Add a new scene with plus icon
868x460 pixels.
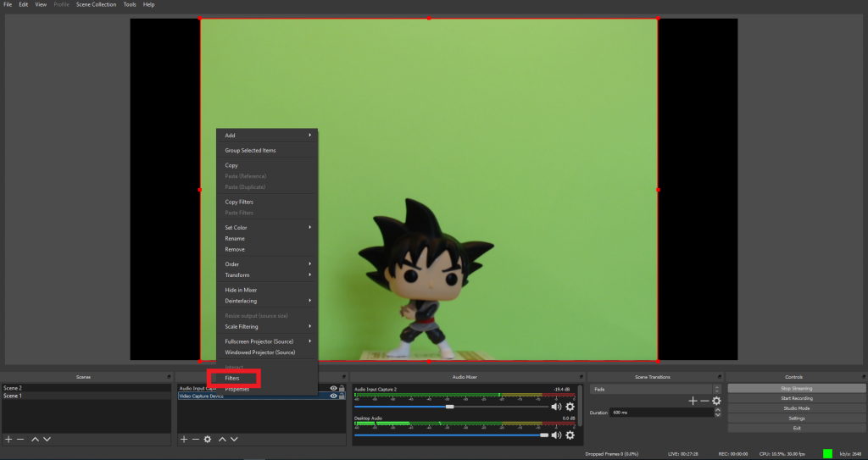click(x=8, y=439)
